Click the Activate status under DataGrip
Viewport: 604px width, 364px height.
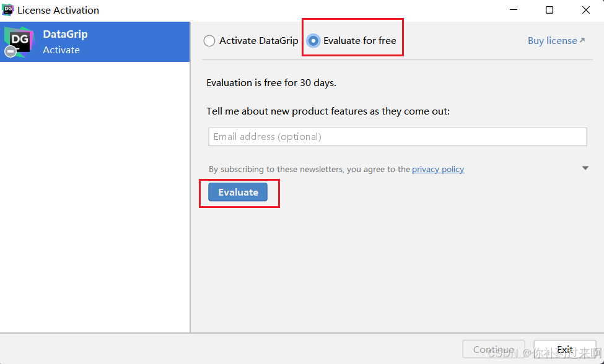[x=61, y=50]
